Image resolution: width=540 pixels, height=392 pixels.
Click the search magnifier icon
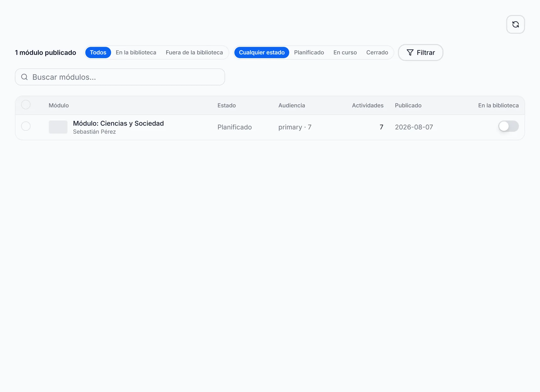pos(24,77)
